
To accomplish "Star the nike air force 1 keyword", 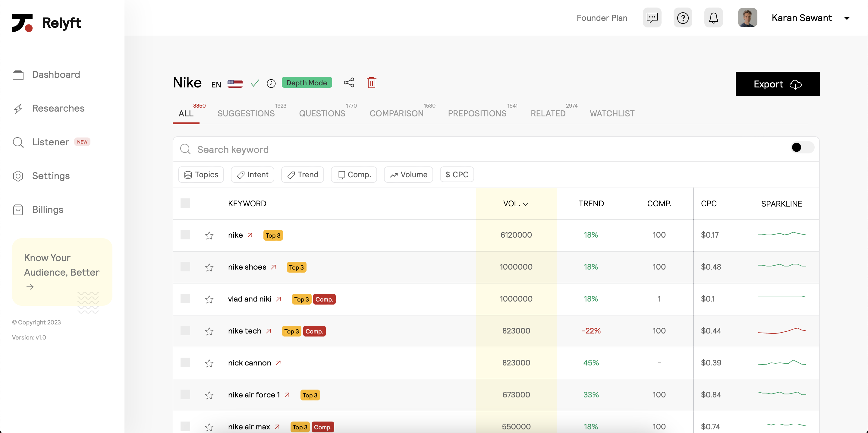I will 209,395.
